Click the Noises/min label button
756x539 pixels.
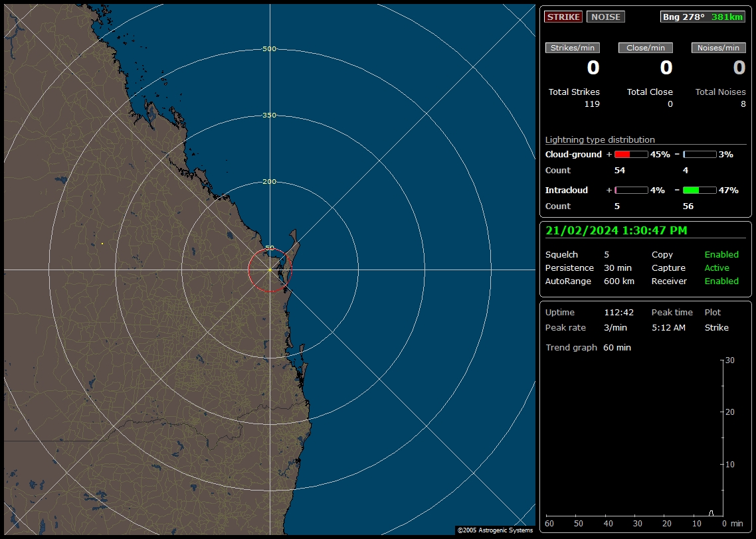pyautogui.click(x=718, y=48)
